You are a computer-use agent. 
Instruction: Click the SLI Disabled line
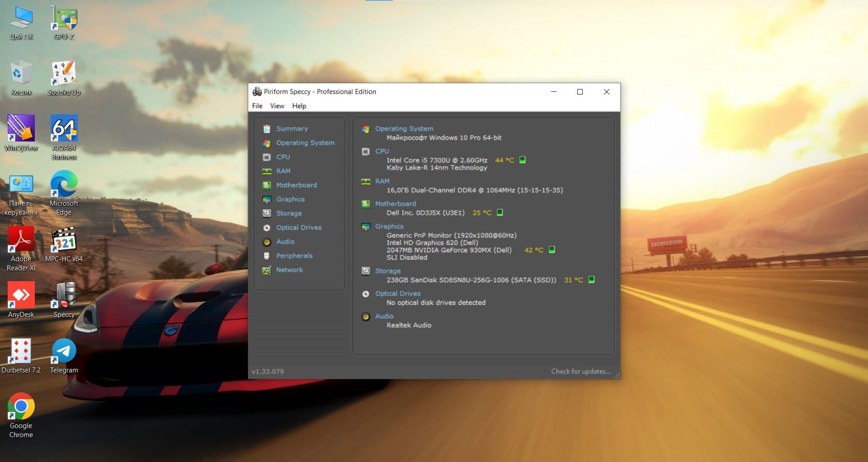pyautogui.click(x=407, y=258)
